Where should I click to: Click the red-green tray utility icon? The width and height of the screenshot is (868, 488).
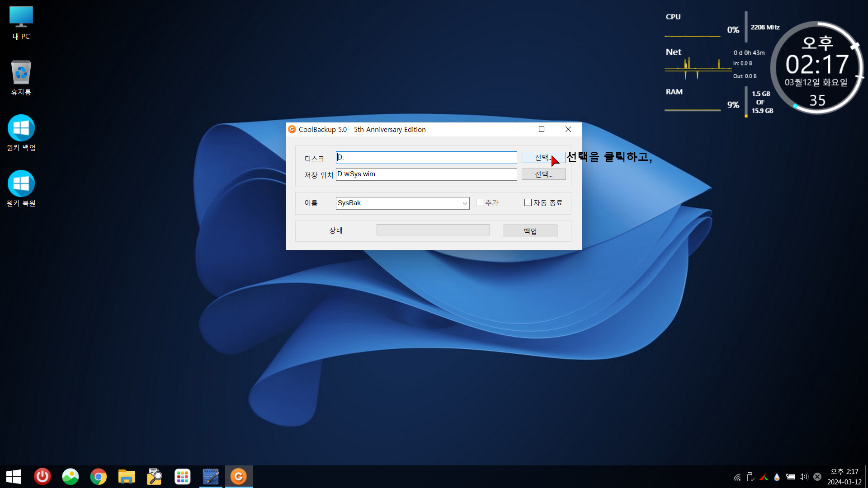(764, 477)
